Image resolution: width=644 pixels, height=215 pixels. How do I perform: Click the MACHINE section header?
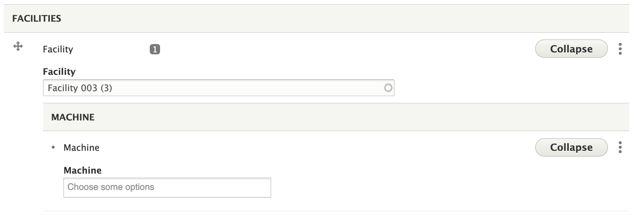73,117
